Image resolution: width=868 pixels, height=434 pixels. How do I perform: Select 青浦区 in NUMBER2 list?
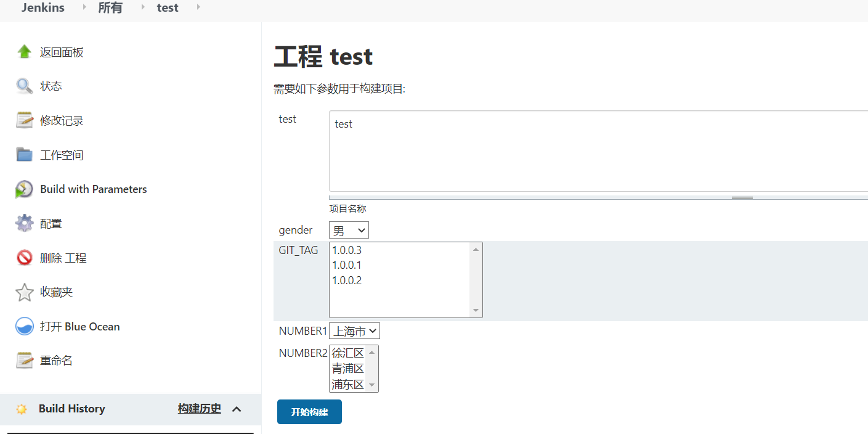(348, 369)
